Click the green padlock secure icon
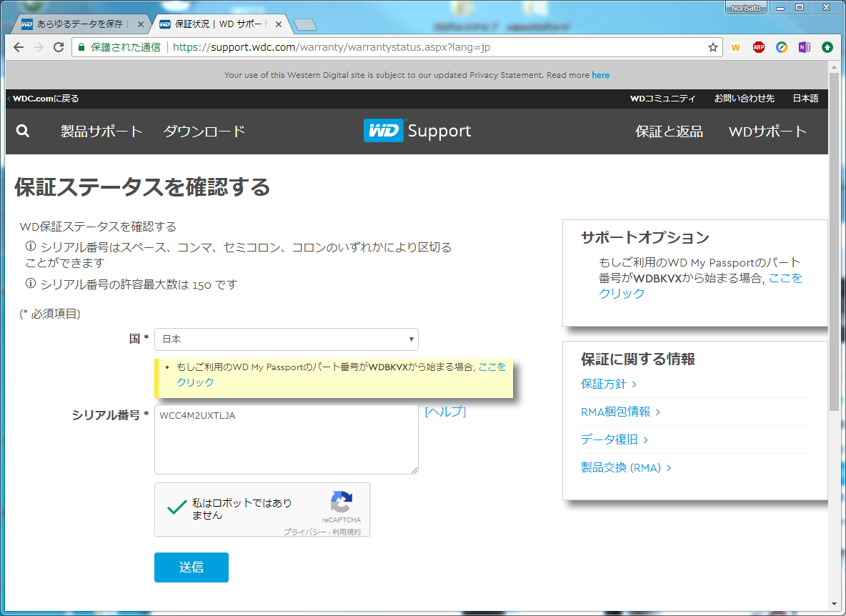The width and height of the screenshot is (846, 616). (81, 47)
